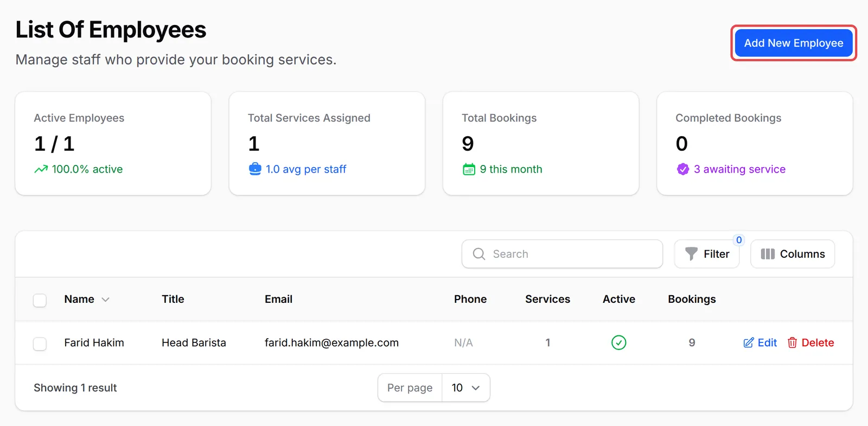Click the Bookings column header

click(x=692, y=299)
